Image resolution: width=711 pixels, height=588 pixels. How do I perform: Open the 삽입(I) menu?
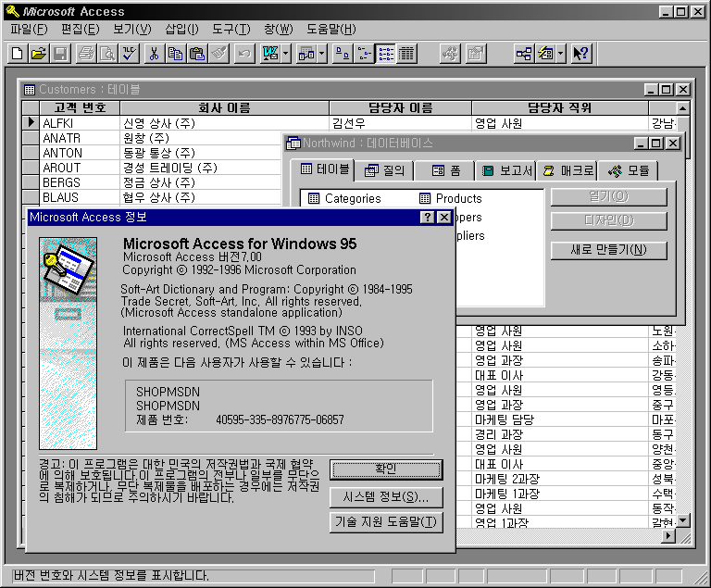point(181,30)
